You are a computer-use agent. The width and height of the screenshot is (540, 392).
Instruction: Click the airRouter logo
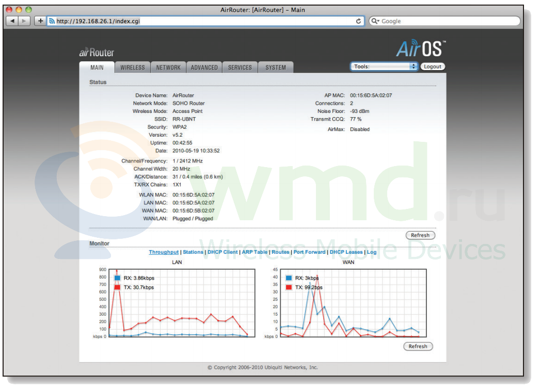click(x=97, y=52)
